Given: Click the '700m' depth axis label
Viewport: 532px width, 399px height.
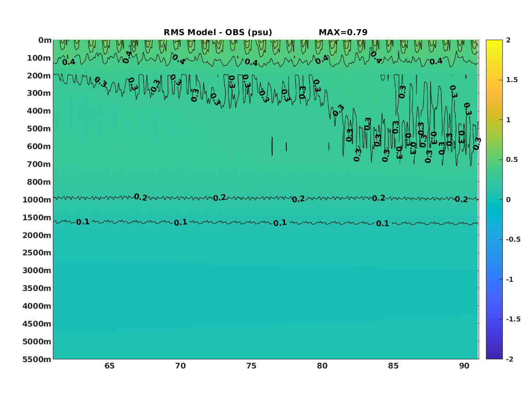Looking at the screenshot, I should coord(39,164).
